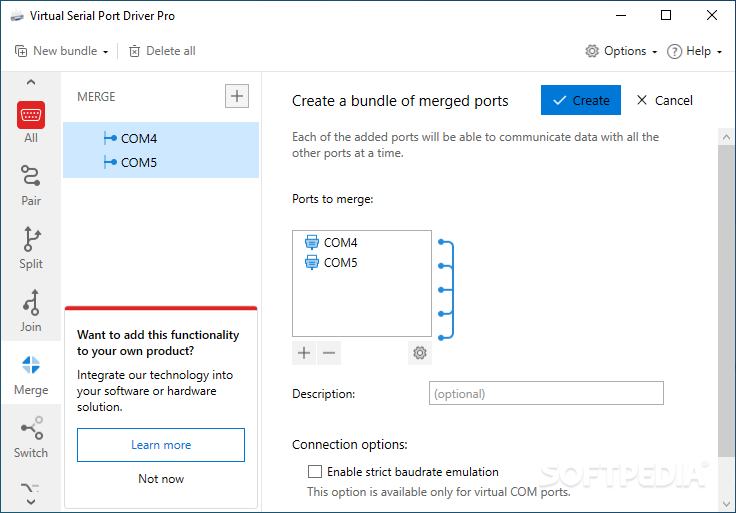The width and height of the screenshot is (736, 513).
Task: Click the down chevron below sidebar
Action: point(31,502)
